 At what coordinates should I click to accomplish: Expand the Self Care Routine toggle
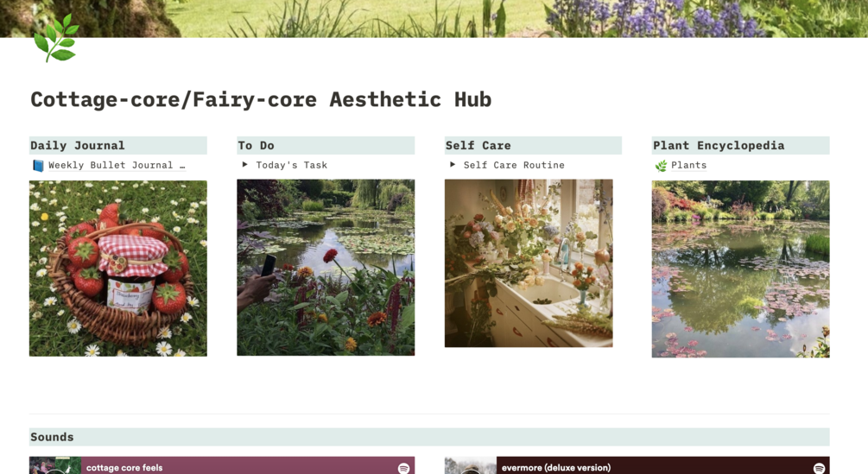pos(453,164)
